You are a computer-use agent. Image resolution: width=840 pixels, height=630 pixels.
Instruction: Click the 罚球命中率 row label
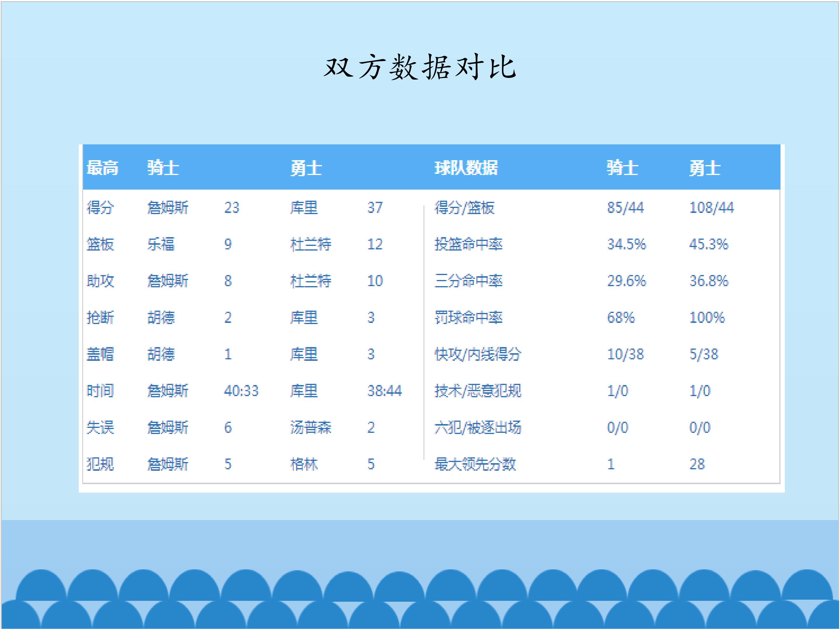468,317
